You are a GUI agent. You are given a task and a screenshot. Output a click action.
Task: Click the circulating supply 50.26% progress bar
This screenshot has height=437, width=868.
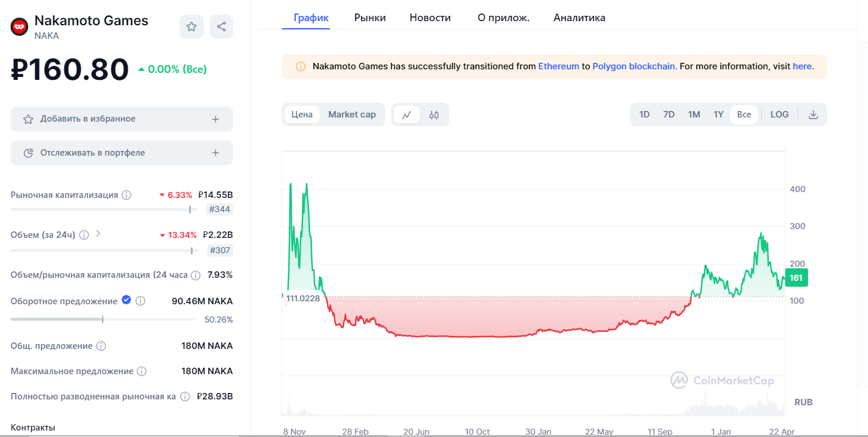click(x=103, y=320)
